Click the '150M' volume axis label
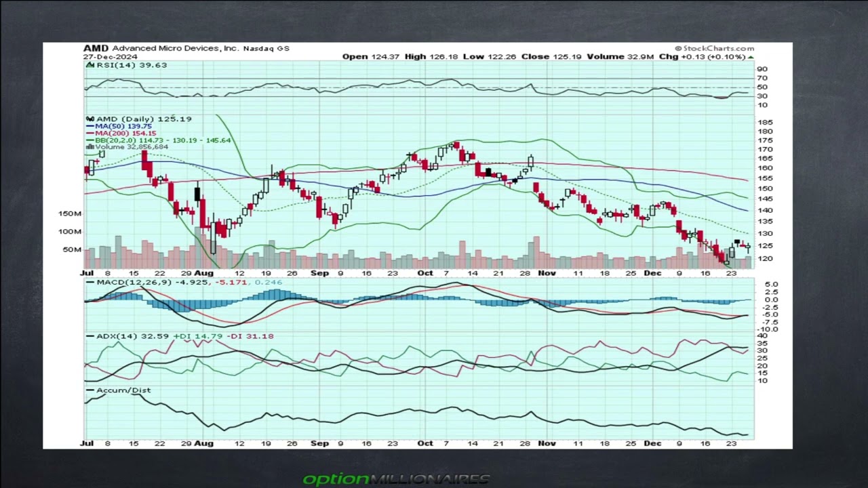 click(x=70, y=213)
